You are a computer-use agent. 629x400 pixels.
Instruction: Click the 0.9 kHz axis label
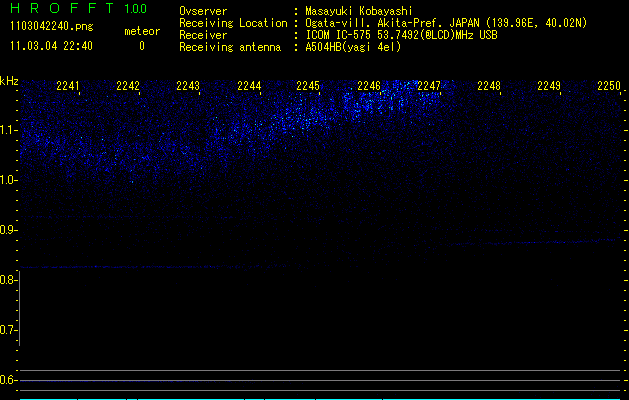8,230
